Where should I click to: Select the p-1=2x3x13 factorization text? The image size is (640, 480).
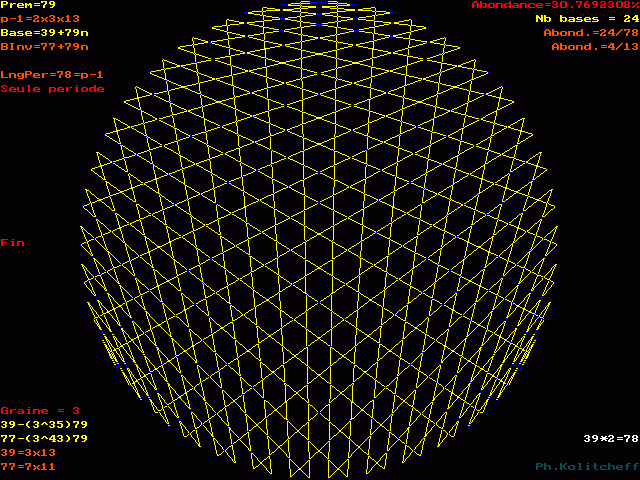pos(43,19)
